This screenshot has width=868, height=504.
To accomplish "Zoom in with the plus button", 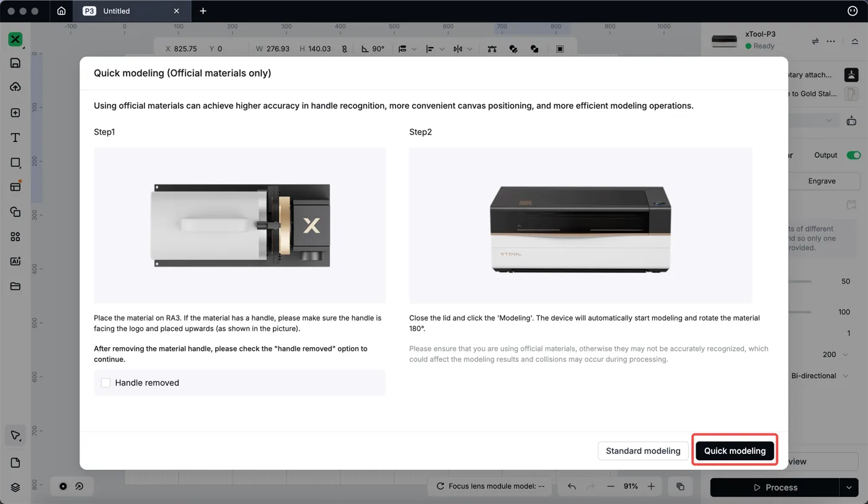I will (x=651, y=487).
